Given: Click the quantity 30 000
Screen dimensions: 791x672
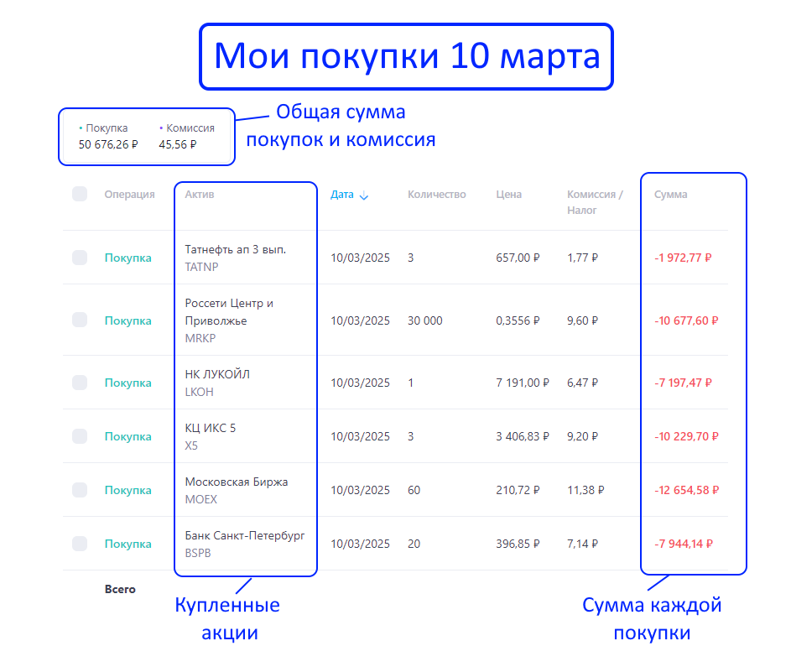Looking at the screenshot, I should (424, 320).
